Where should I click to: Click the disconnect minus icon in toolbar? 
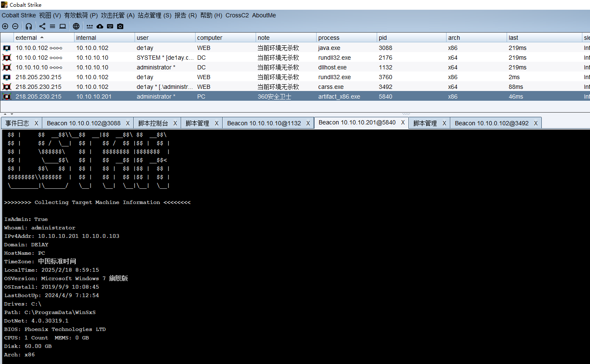(15, 26)
